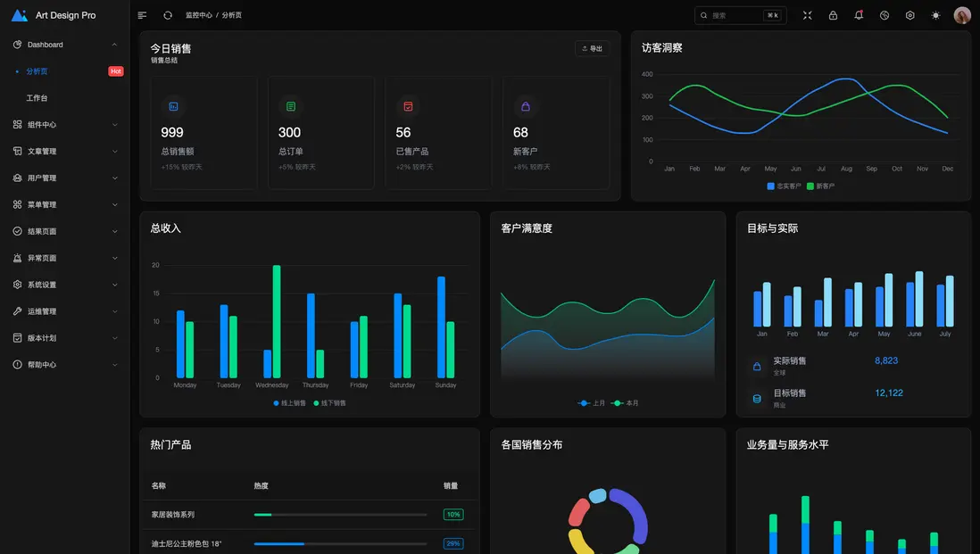The height and width of the screenshot is (554, 980).
Task: Toggle light/dark theme sun icon
Action: coord(935,15)
